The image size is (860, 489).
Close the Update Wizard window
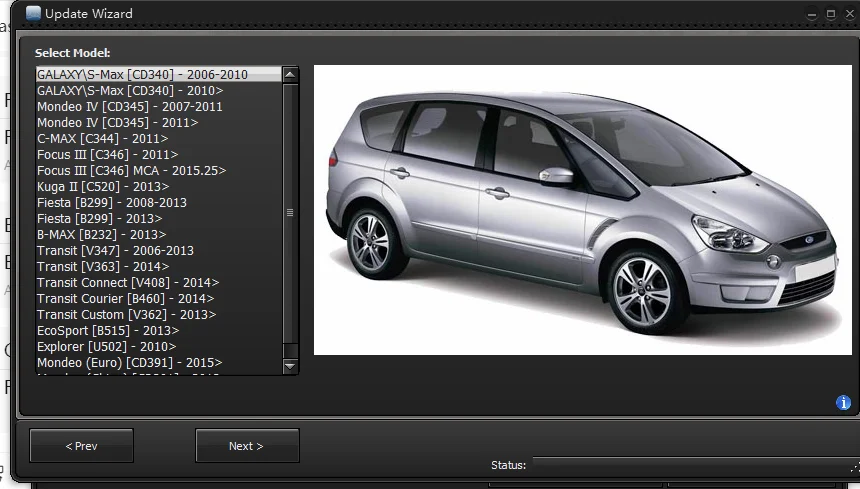point(850,14)
